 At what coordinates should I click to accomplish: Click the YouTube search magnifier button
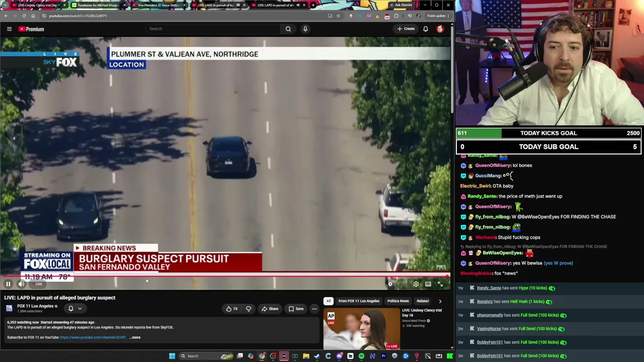tap(288, 29)
